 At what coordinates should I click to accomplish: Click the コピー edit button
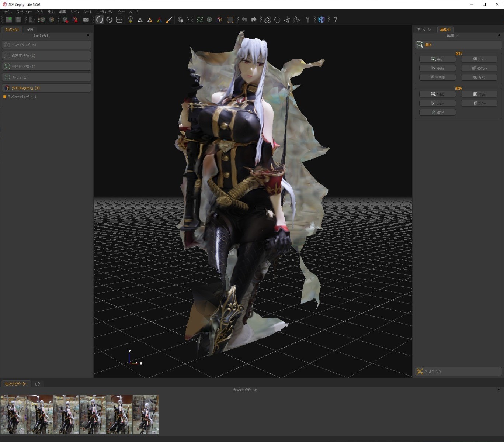click(479, 103)
